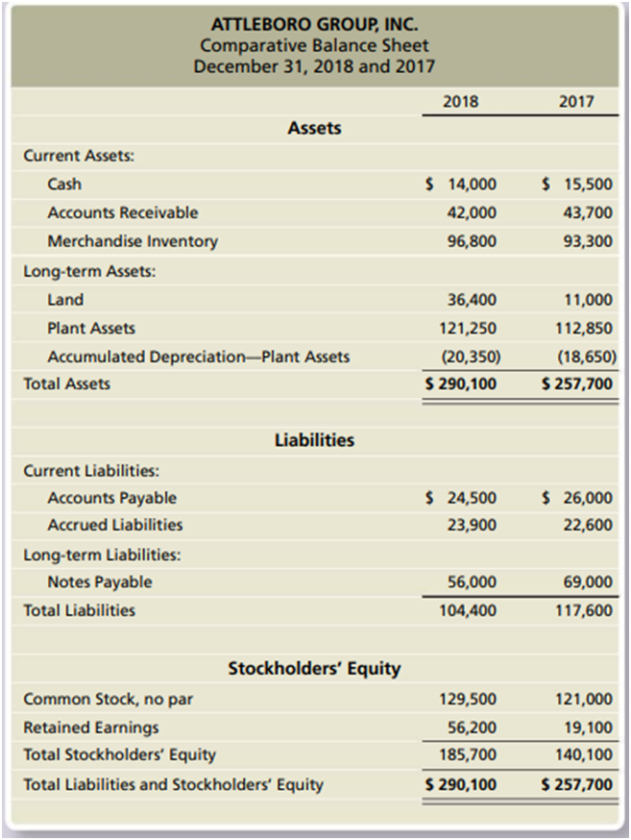Click the 2018 Accrued Liabilities value 23,900
This screenshot has height=840, width=631.
click(x=472, y=526)
